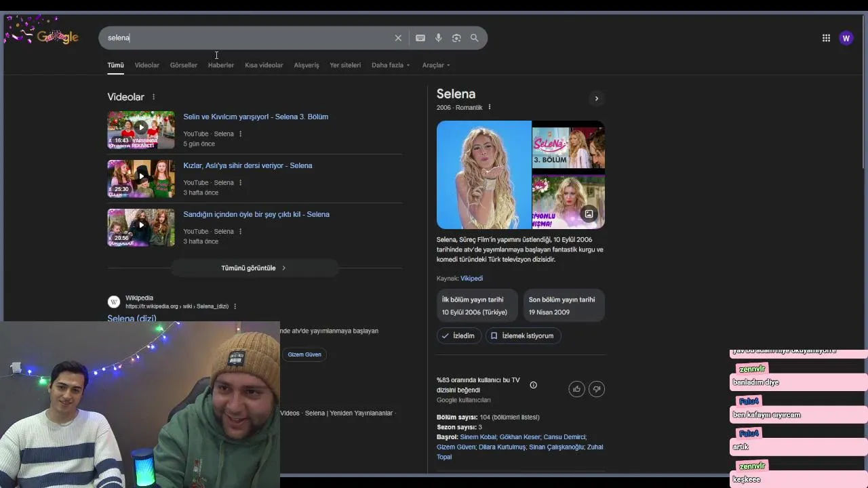Click the magnifier search icon

tap(475, 38)
